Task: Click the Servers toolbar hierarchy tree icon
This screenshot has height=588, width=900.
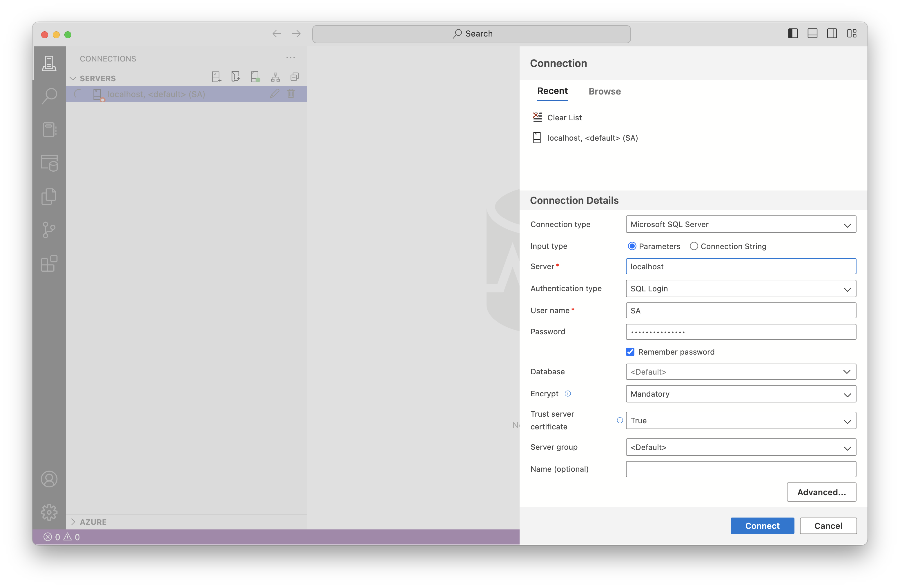Action: [x=275, y=77]
